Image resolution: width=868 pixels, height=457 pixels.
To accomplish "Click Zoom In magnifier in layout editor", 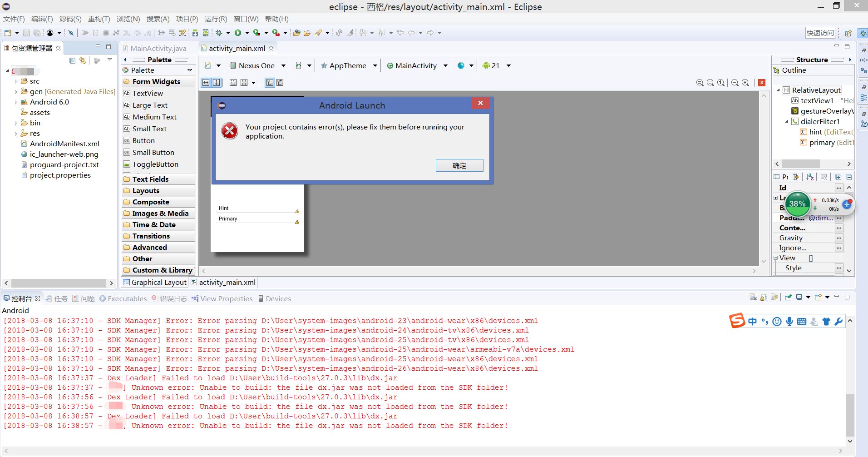I will [745, 83].
